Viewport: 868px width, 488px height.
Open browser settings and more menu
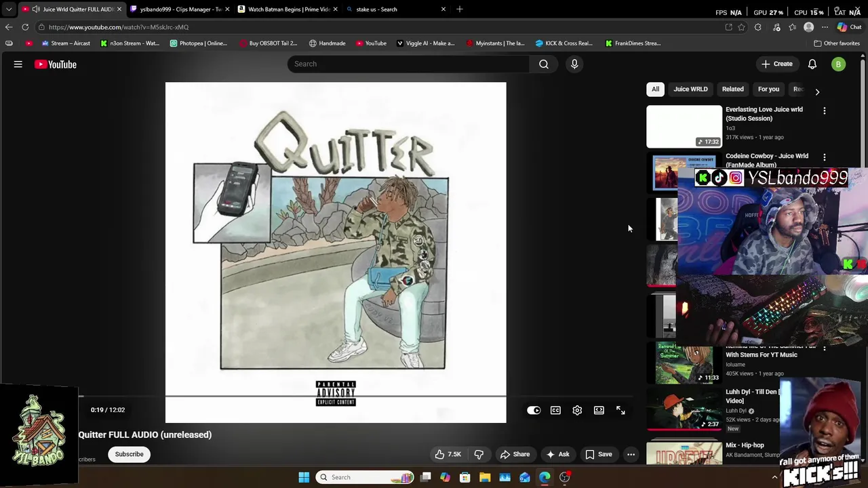coord(825,27)
